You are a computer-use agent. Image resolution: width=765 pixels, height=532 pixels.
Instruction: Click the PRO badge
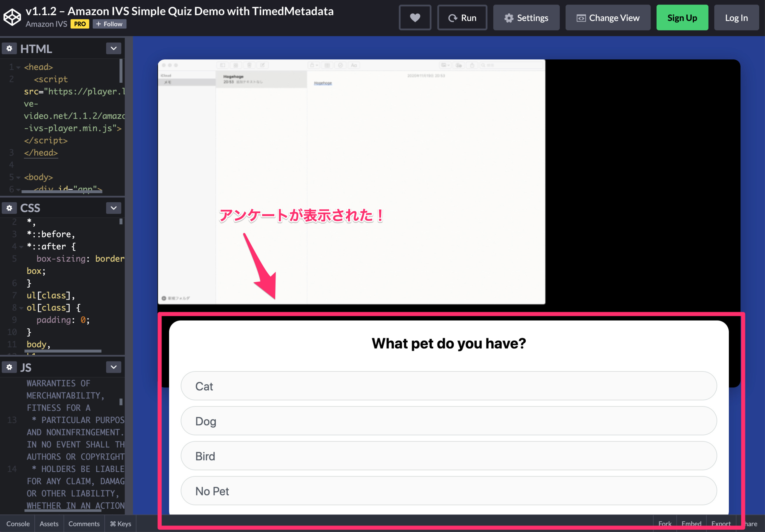coord(79,24)
